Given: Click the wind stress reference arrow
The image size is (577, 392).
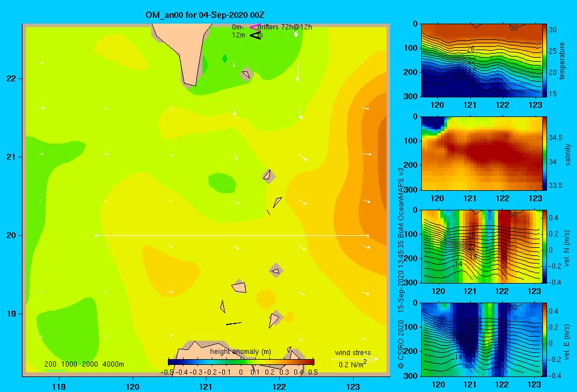Looking at the screenshot, I should click(354, 359).
